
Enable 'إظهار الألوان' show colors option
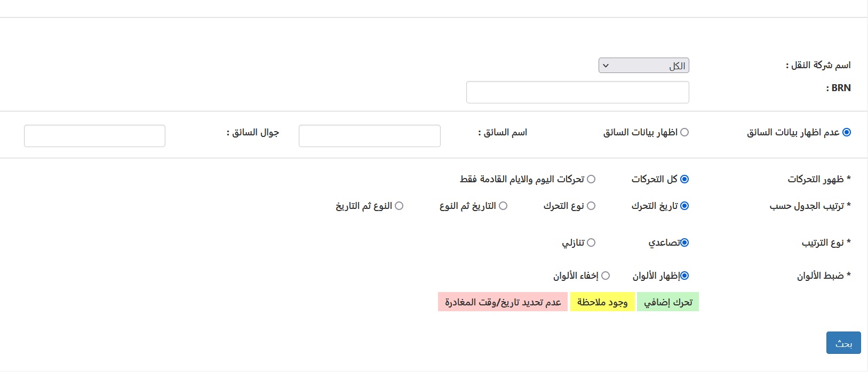pyautogui.click(x=684, y=276)
